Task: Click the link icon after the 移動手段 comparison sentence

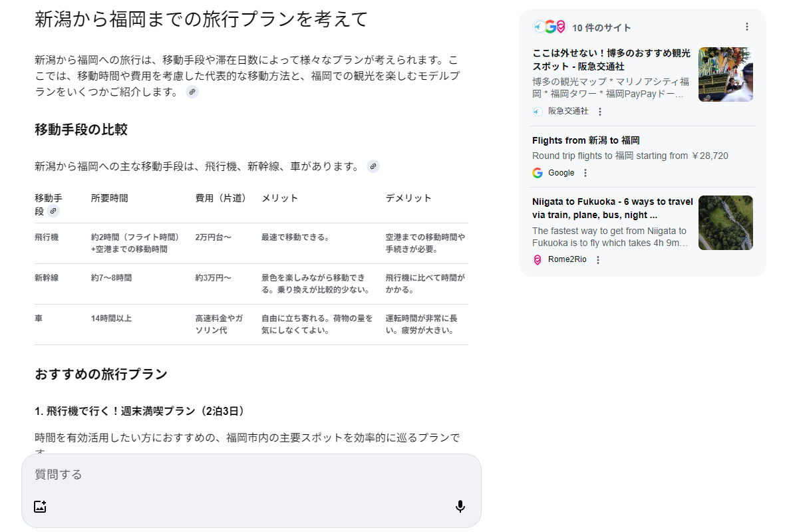Action: pyautogui.click(x=373, y=166)
